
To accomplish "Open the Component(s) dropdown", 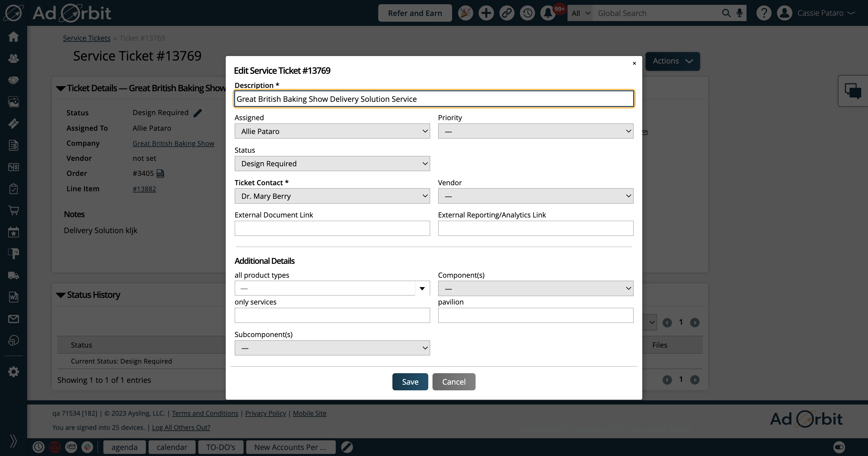I will pos(536,288).
